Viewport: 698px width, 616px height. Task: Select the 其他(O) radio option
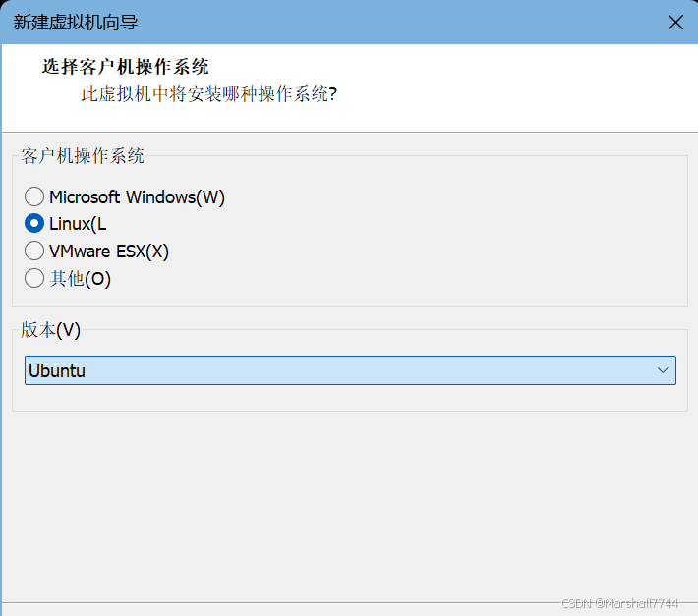(34, 278)
